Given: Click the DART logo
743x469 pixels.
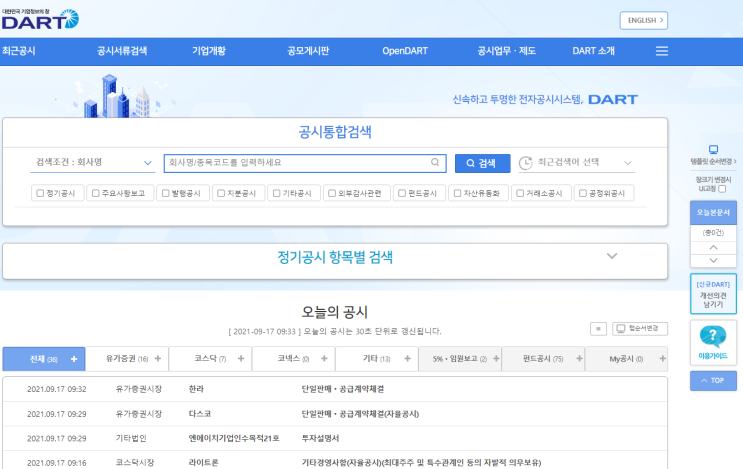Looking at the screenshot, I should click(40, 19).
